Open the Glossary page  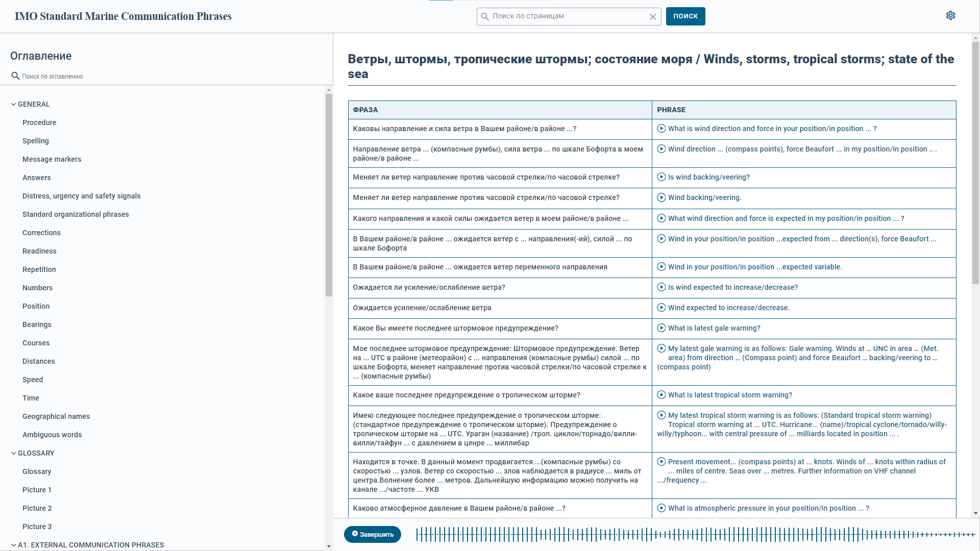(x=37, y=471)
